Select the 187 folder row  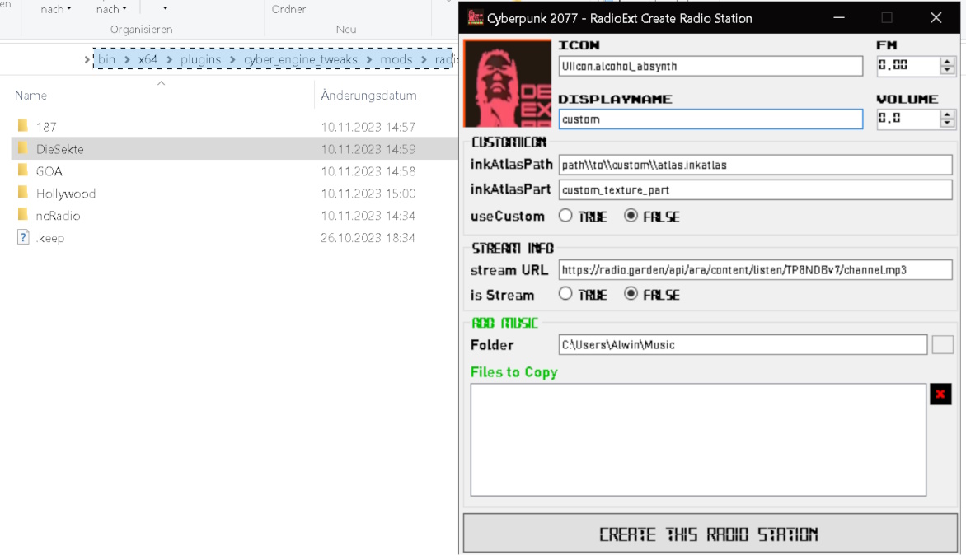[x=234, y=127]
